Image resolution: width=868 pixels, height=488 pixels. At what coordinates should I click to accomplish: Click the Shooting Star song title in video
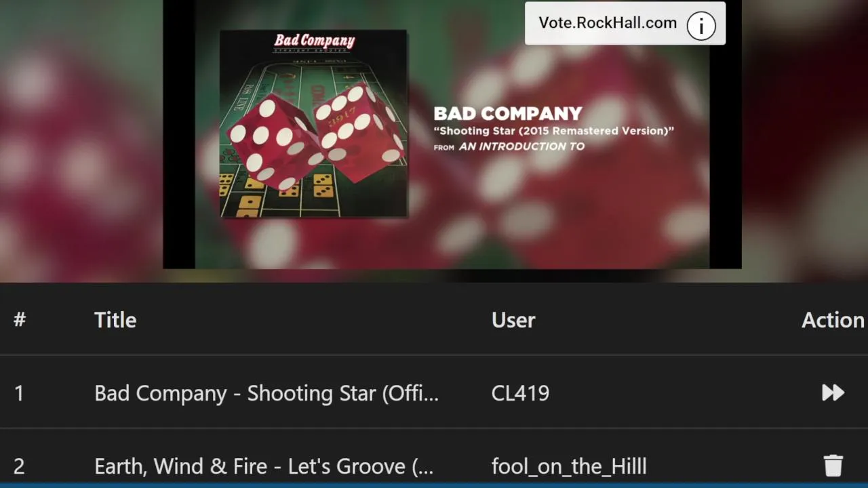tap(553, 131)
